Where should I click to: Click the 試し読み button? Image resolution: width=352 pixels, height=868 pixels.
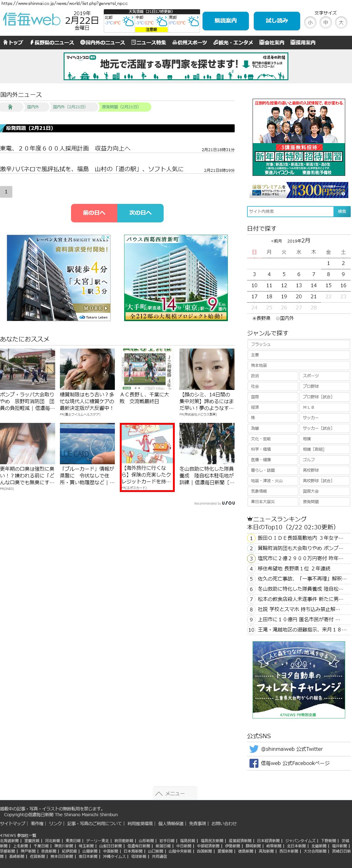coord(277,21)
